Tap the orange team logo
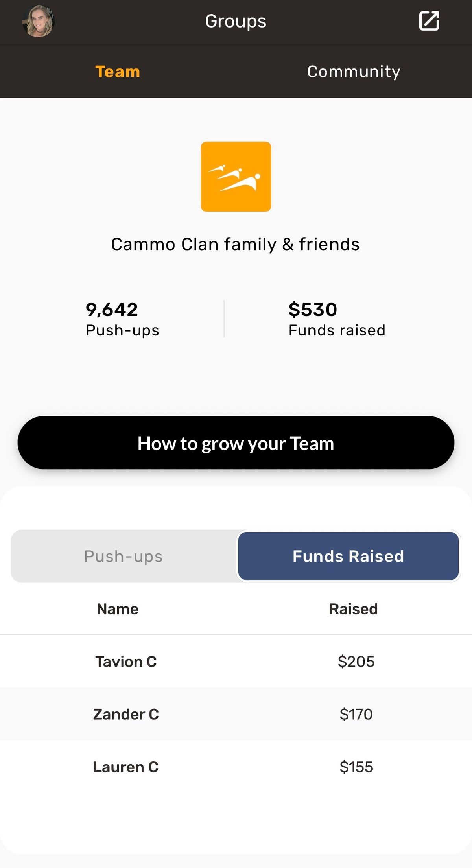 click(x=236, y=177)
